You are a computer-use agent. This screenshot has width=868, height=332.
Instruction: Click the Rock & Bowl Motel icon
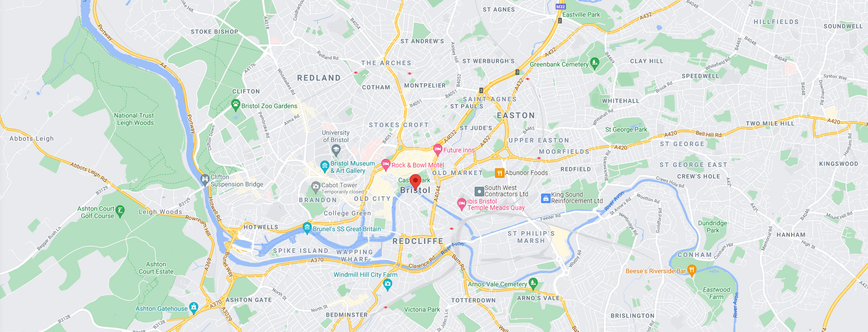click(x=386, y=165)
